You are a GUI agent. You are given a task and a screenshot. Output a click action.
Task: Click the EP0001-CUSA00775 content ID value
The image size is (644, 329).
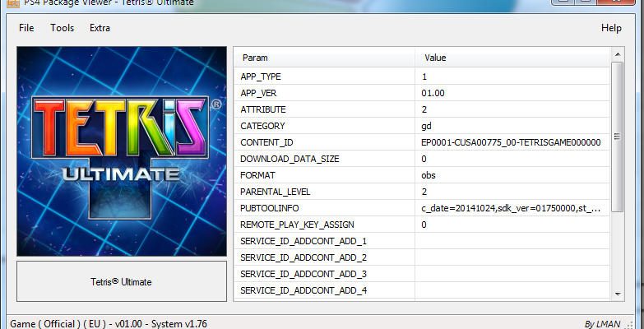click(x=510, y=142)
